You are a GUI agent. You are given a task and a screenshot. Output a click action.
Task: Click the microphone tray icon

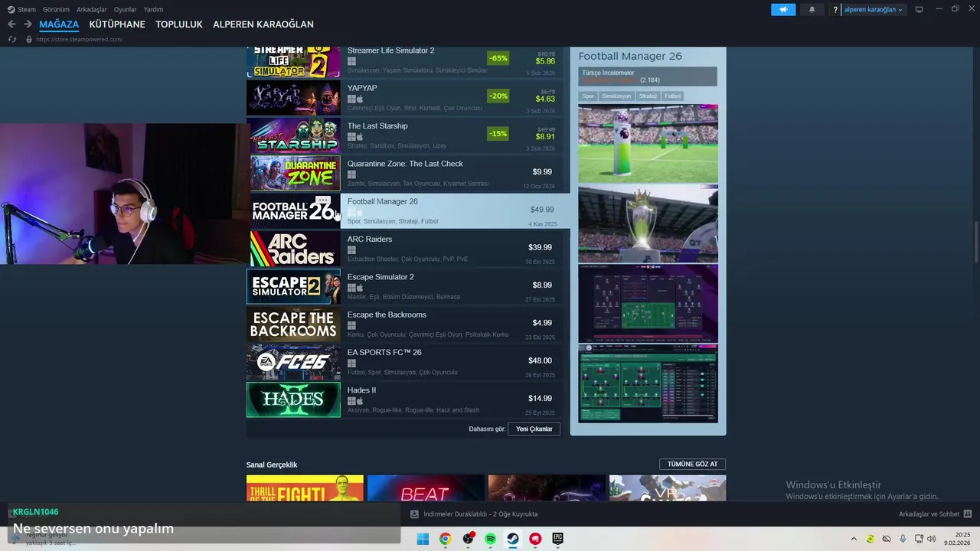click(903, 539)
